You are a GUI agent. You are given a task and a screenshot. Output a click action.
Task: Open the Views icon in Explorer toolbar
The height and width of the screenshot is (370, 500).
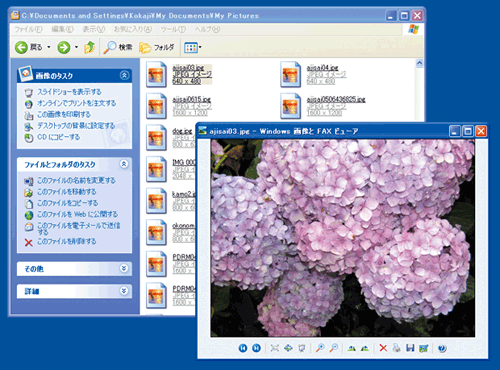191,48
